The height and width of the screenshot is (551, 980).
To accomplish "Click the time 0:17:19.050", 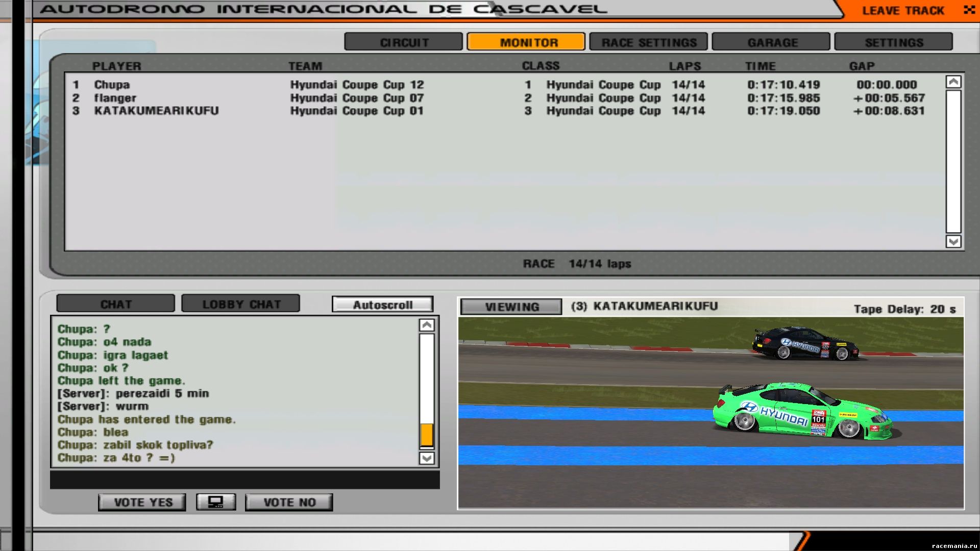I will [x=783, y=111].
